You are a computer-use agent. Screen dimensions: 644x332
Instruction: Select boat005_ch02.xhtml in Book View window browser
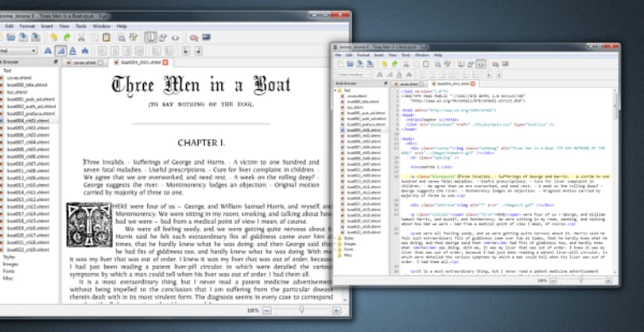28,128
